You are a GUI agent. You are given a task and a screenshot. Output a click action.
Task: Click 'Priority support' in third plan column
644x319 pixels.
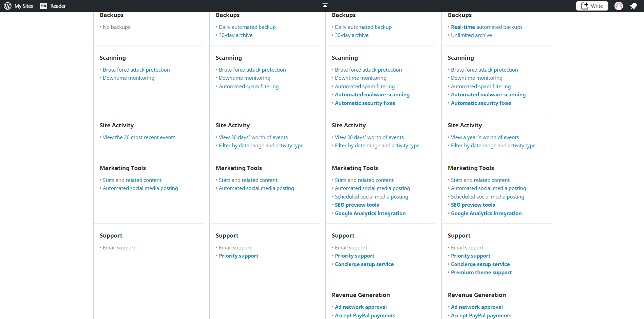click(355, 256)
